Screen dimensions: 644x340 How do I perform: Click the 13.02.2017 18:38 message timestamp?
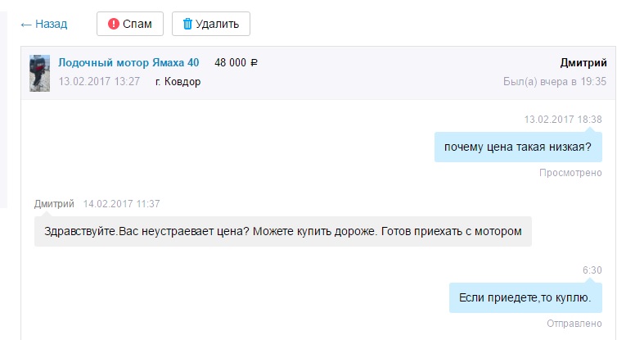point(563,120)
